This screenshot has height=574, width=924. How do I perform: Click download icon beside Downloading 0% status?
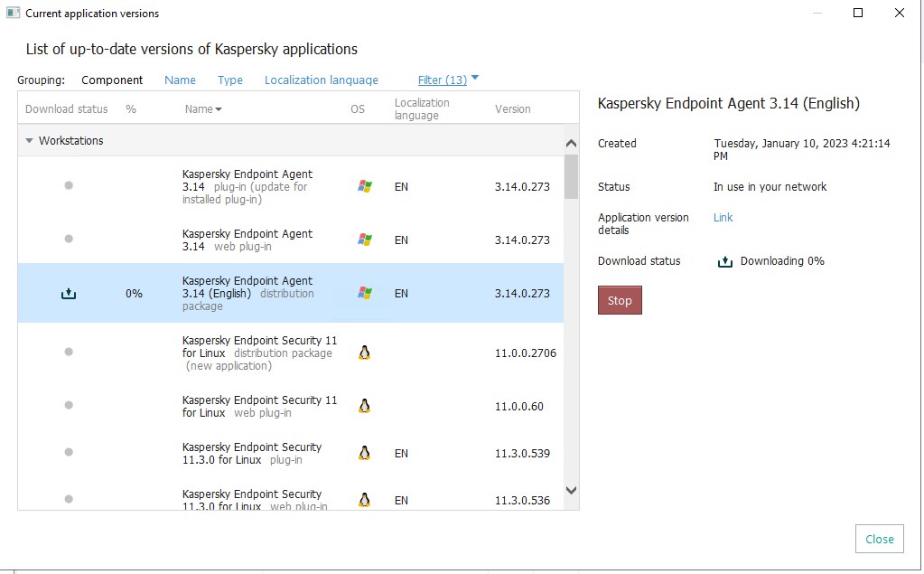pos(724,261)
